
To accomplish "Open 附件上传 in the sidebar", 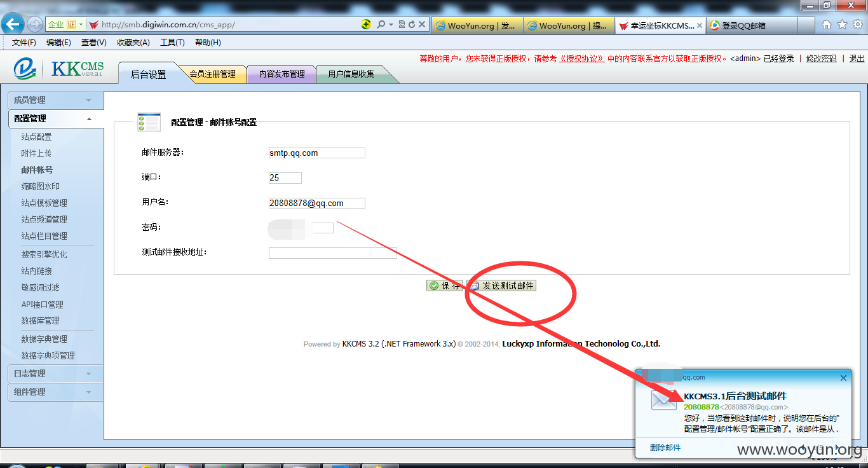I will 36,153.
